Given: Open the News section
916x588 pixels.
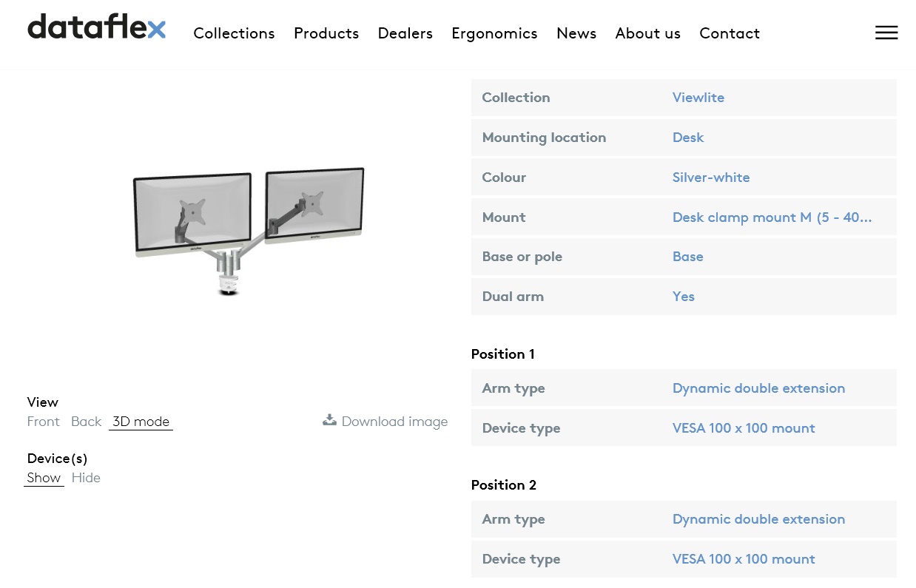Looking at the screenshot, I should (576, 33).
